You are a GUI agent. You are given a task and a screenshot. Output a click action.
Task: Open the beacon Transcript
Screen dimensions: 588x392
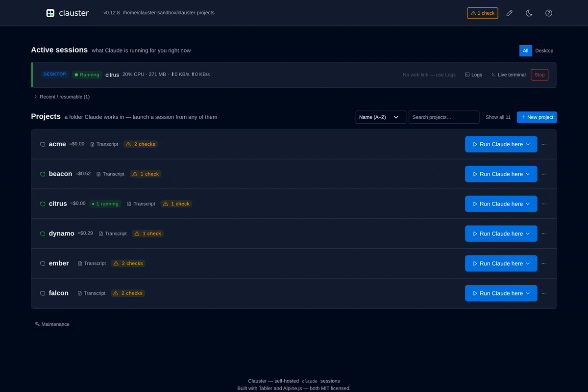click(111, 174)
